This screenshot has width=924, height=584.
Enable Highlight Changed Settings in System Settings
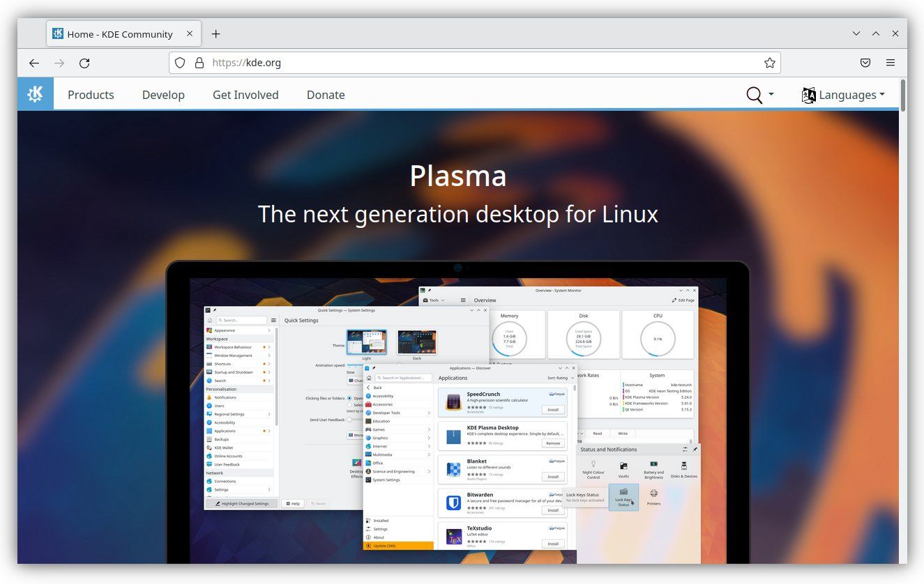coord(241,503)
